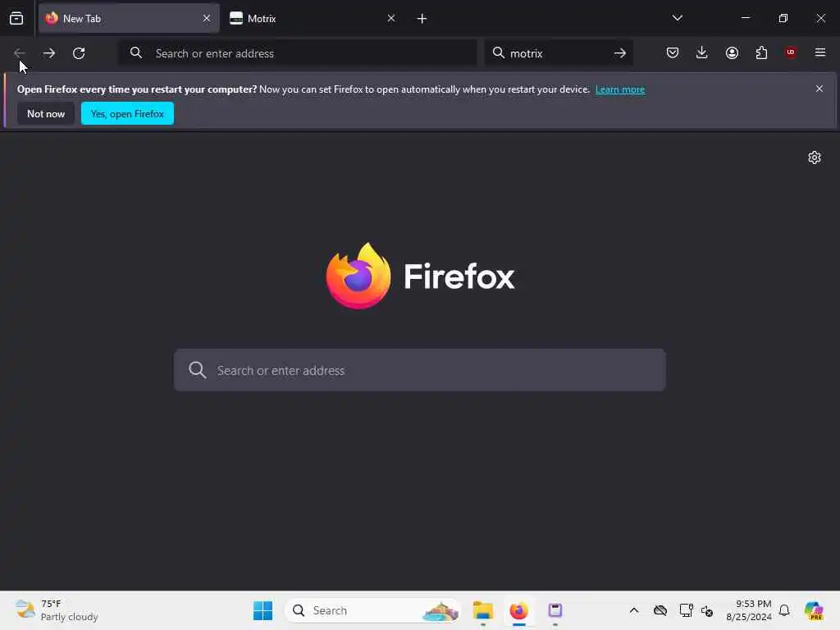840x630 pixels.
Task: Restore down the Firefox window
Action: coord(783,18)
